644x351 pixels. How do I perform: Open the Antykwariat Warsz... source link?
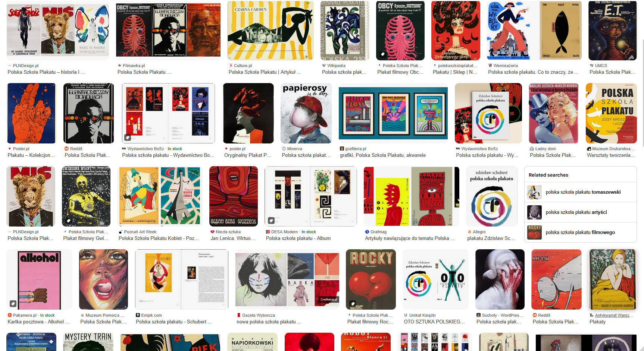(612, 315)
